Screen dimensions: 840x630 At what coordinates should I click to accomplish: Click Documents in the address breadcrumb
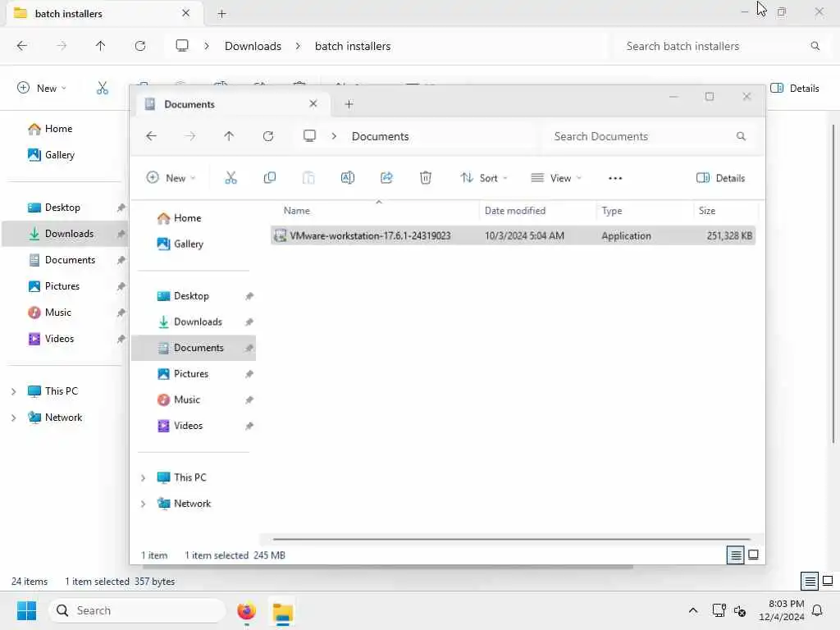[x=381, y=137]
